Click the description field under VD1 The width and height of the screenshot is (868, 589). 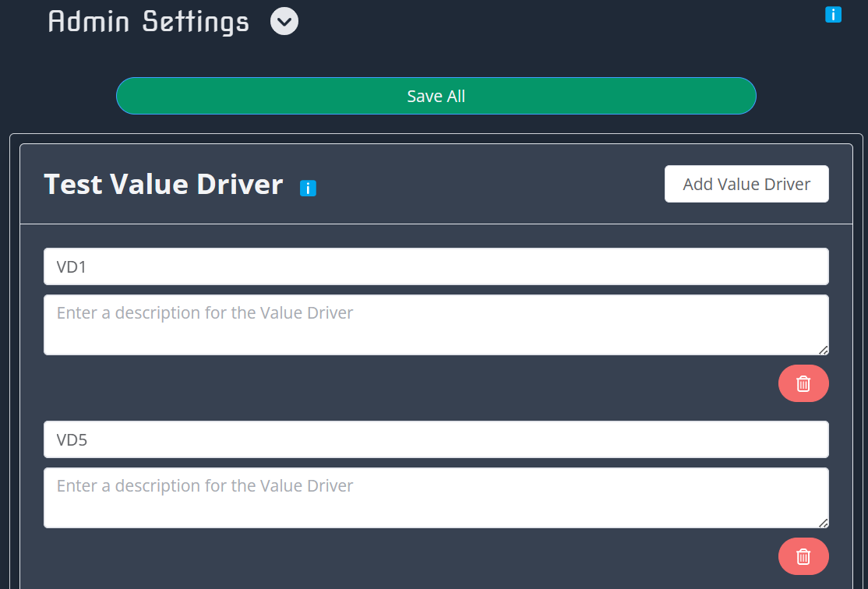pyautogui.click(x=436, y=325)
